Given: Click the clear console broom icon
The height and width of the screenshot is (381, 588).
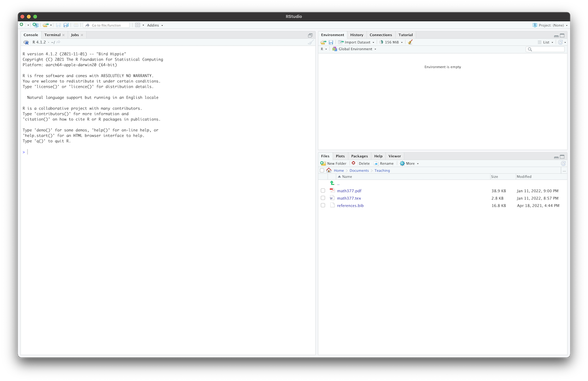Looking at the screenshot, I should click(311, 42).
